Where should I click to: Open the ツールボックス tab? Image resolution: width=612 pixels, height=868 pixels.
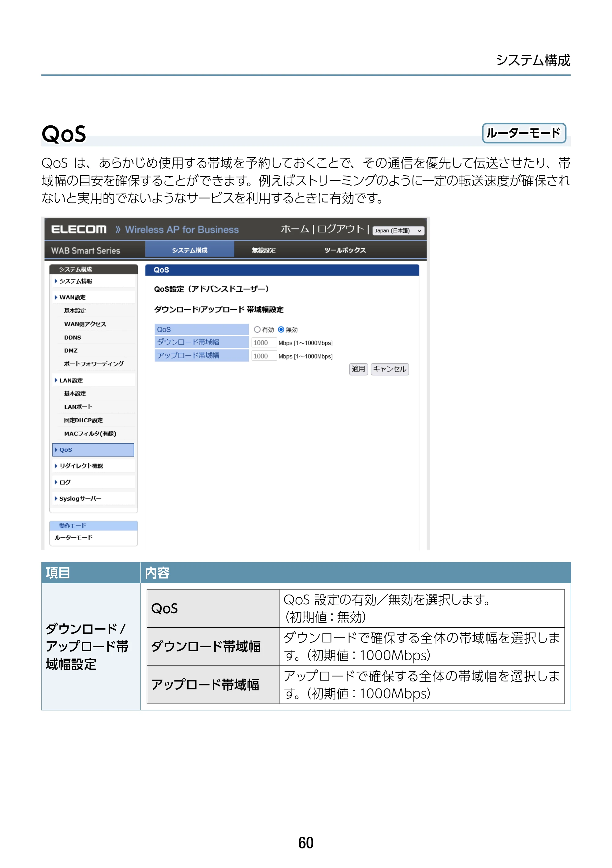tap(345, 250)
